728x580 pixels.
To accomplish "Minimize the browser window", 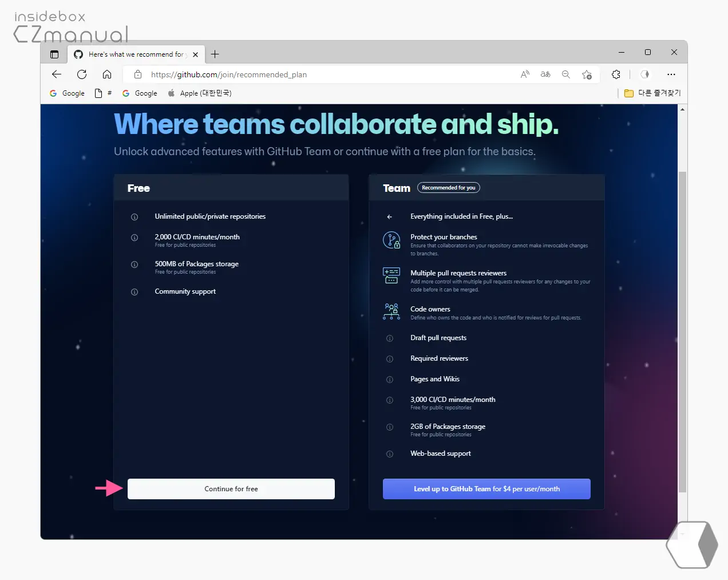I will point(622,52).
